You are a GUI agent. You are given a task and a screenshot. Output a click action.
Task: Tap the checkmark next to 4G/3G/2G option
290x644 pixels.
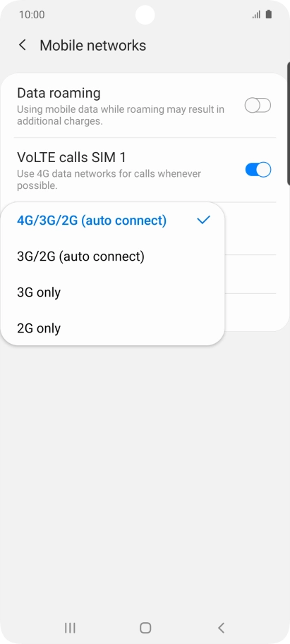point(204,220)
